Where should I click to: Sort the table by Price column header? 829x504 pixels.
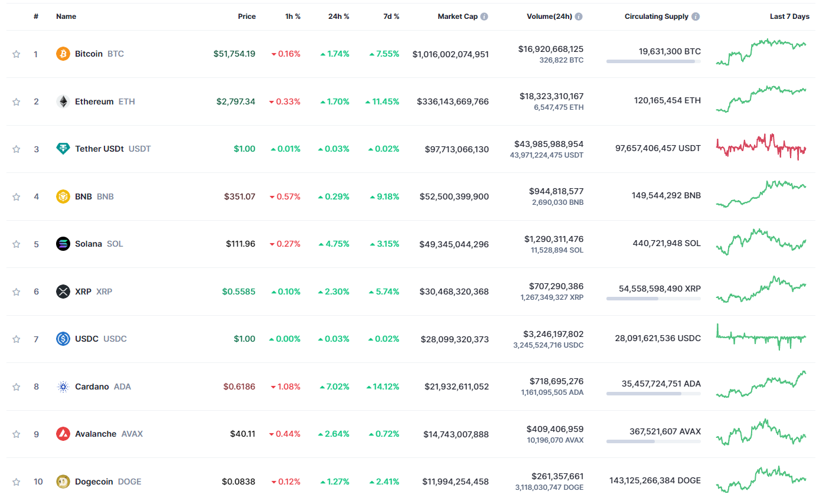point(247,17)
